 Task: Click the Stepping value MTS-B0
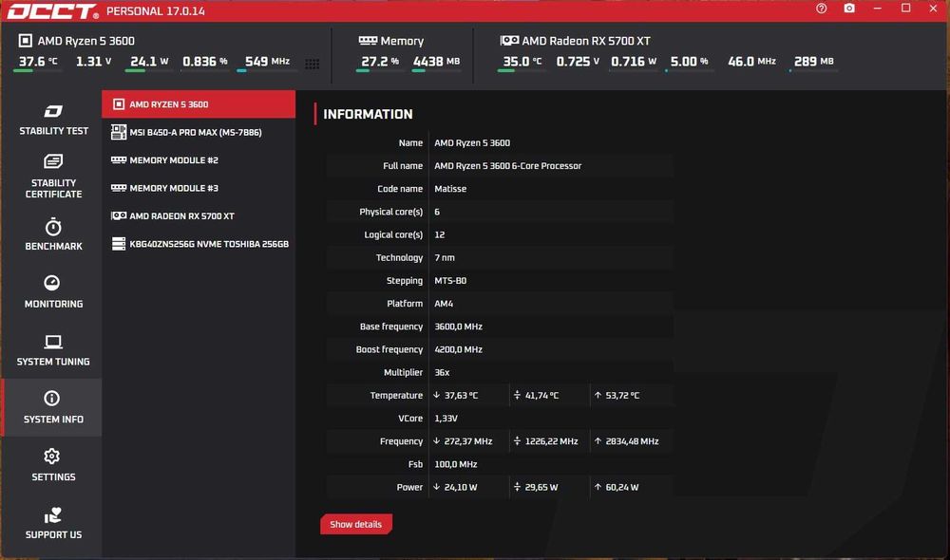(x=450, y=281)
